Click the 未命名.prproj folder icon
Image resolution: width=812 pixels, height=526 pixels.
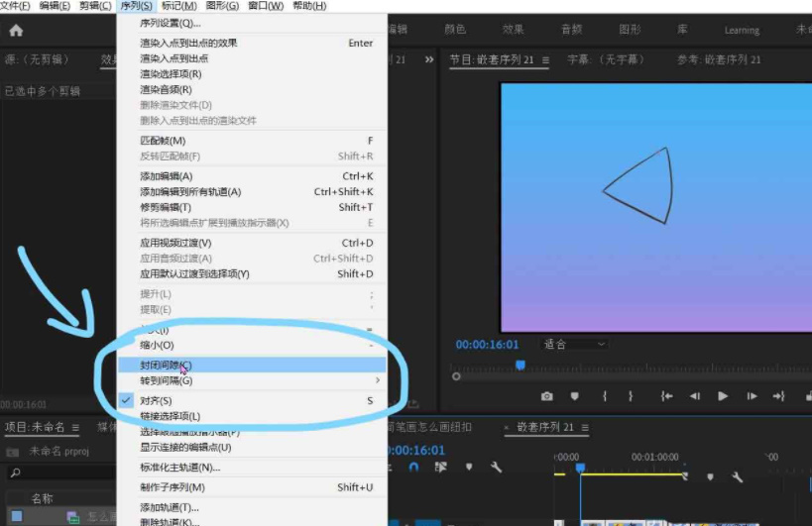[13, 452]
